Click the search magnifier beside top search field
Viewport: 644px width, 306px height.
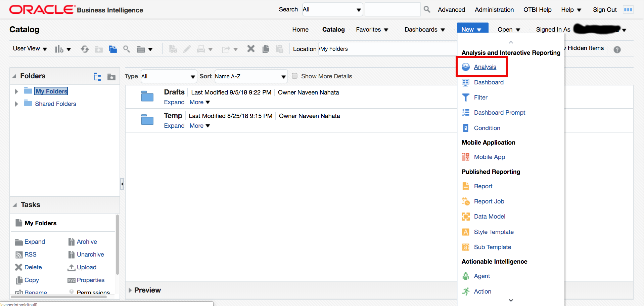tap(427, 9)
